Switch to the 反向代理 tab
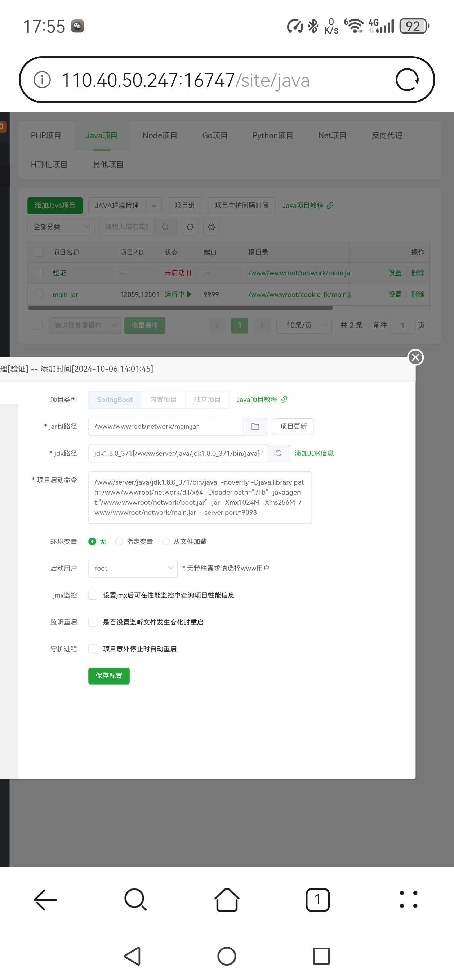Screen dimensions: 454x980 387,136
